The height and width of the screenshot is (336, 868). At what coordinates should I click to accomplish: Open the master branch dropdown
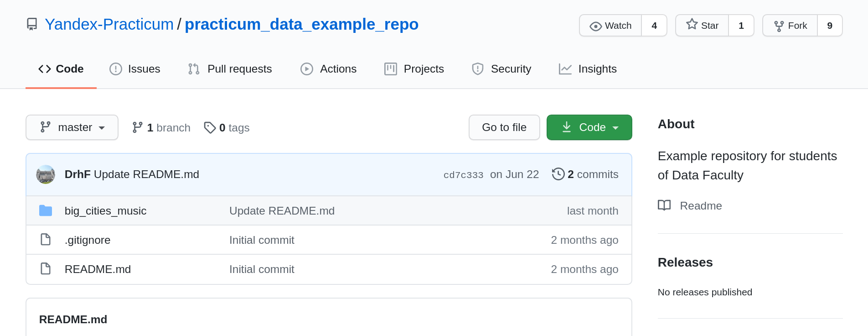coord(72,127)
